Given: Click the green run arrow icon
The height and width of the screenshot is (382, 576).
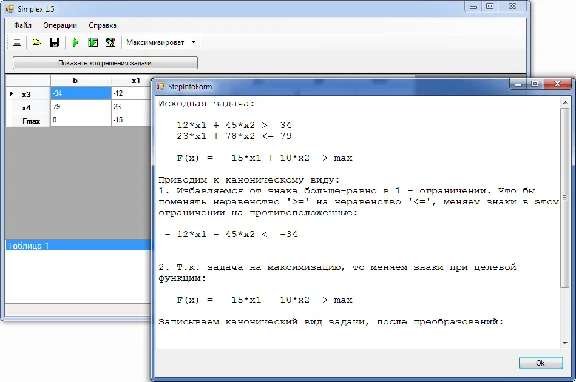Looking at the screenshot, I should [75, 43].
